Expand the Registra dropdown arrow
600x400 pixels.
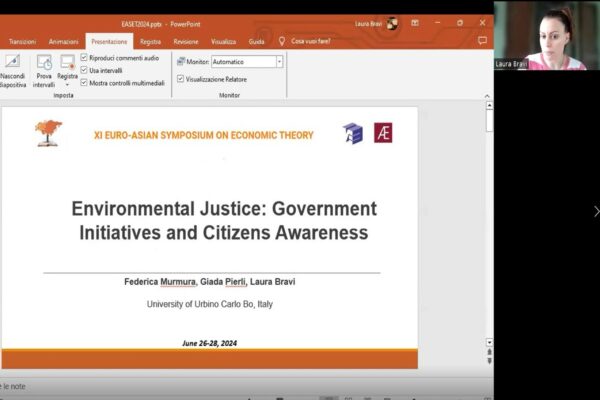point(68,85)
